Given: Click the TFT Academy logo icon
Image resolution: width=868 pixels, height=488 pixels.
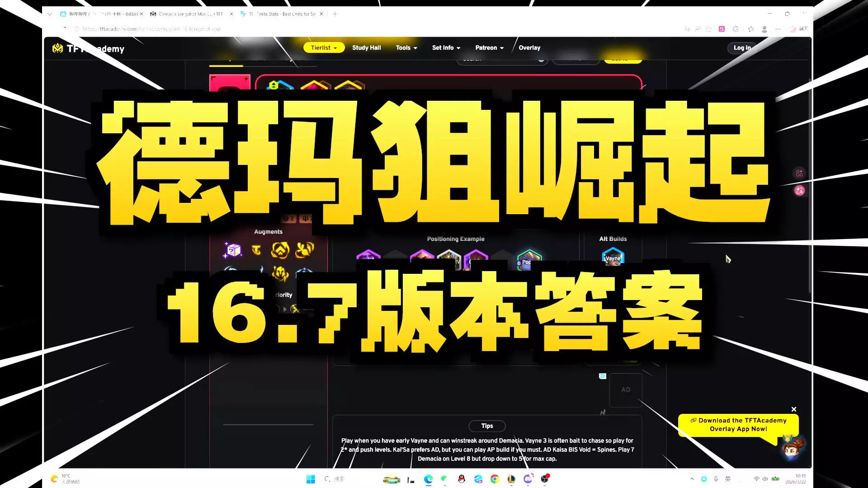Looking at the screenshot, I should [58, 48].
